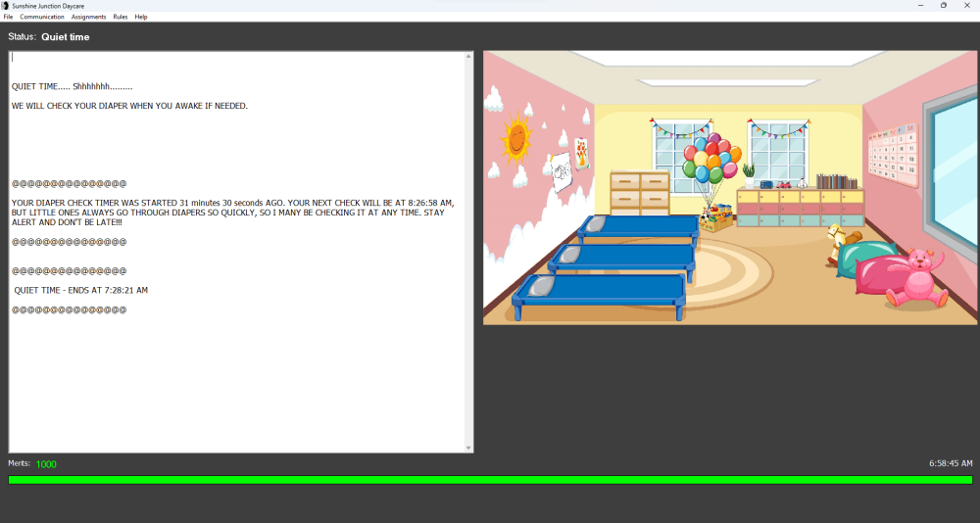Click the 'QUIET TIME..... Shhhhhhh' line
The image size is (980, 523).
(x=72, y=87)
